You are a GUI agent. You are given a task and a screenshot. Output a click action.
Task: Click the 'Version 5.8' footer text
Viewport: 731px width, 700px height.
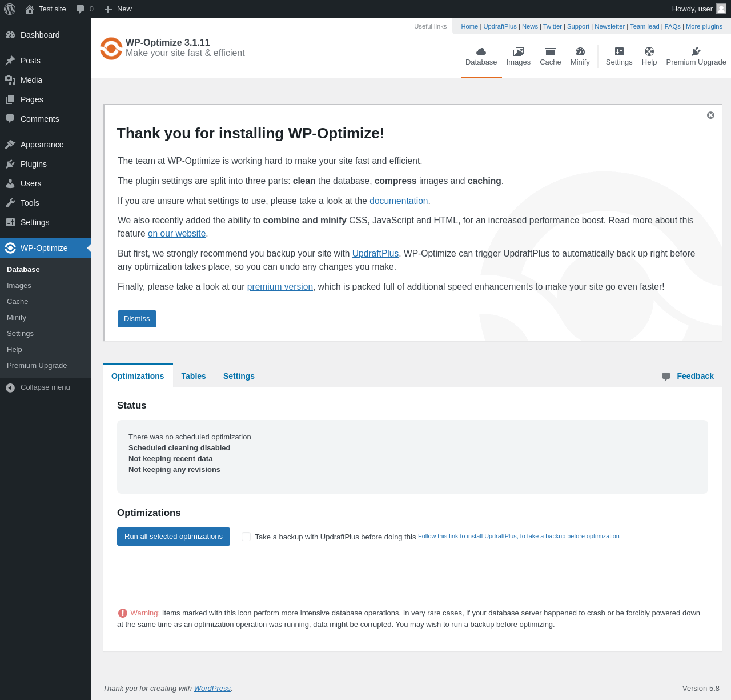point(701,689)
